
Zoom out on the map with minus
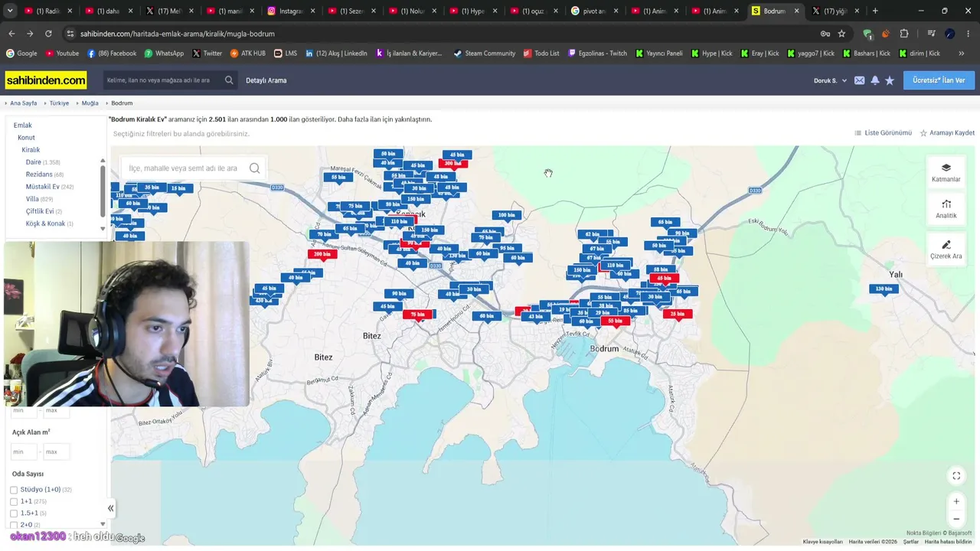tap(956, 519)
